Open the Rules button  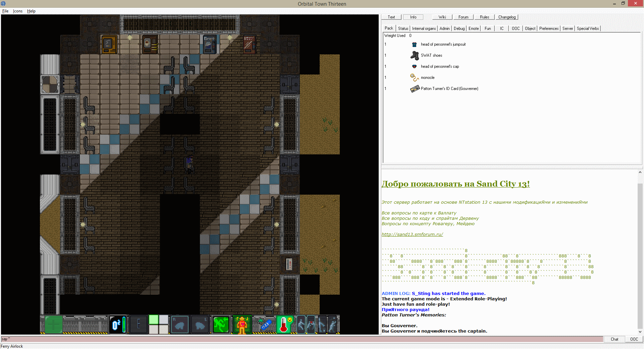pos(485,17)
